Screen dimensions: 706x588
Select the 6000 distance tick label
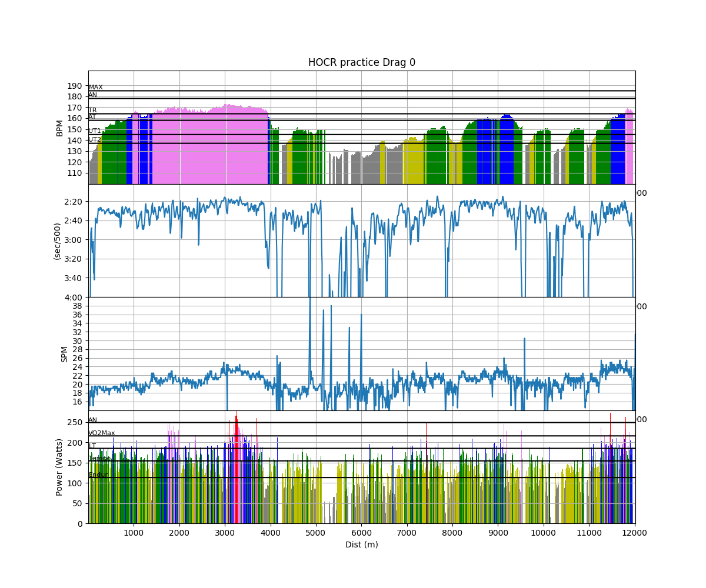pos(361,532)
